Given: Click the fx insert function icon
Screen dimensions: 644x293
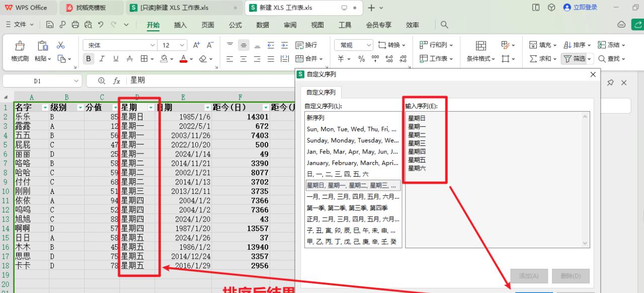Looking at the screenshot, I should [x=116, y=81].
